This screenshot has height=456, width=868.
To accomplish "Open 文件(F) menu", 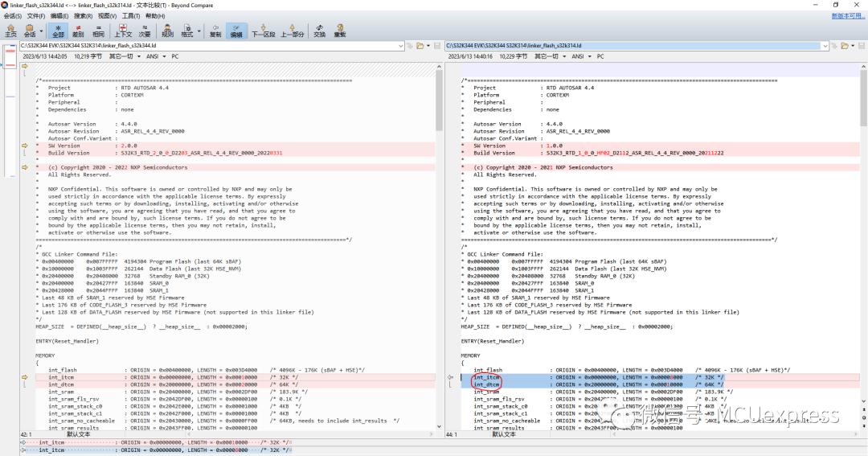I will pos(36,16).
